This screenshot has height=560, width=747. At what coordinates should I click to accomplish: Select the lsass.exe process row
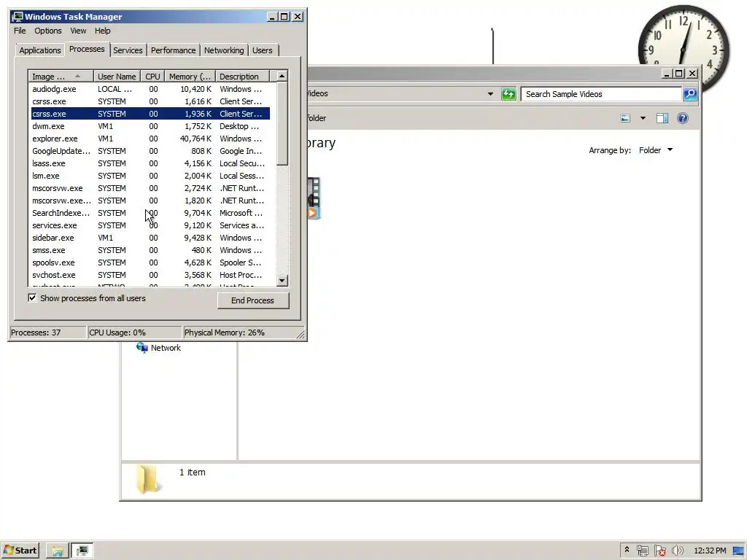pyautogui.click(x=149, y=163)
